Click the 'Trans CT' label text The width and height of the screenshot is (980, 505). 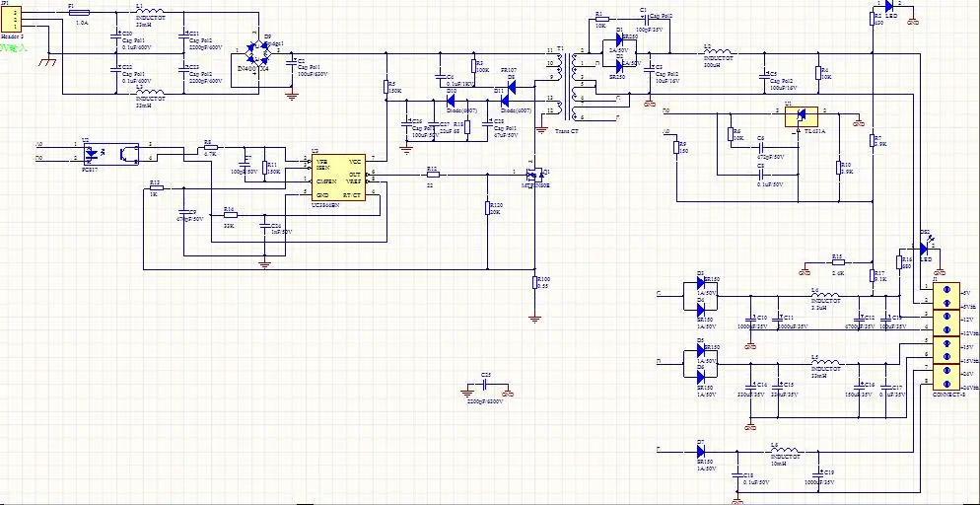[568, 132]
